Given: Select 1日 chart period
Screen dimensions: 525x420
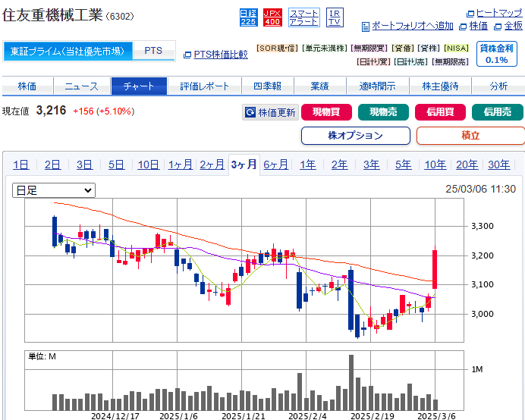Looking at the screenshot, I should 20,165.
